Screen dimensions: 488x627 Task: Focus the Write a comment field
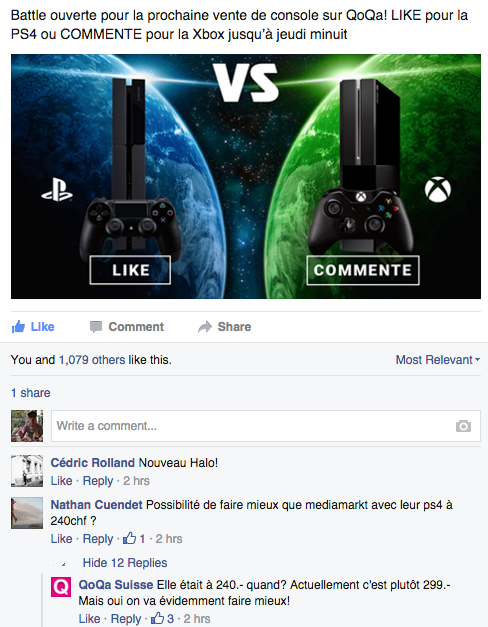(266, 426)
